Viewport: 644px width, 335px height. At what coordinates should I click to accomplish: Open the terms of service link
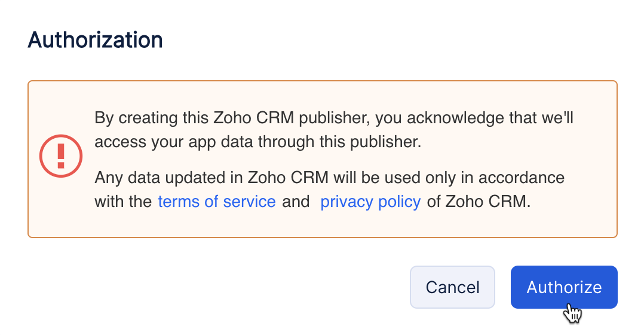[216, 202]
